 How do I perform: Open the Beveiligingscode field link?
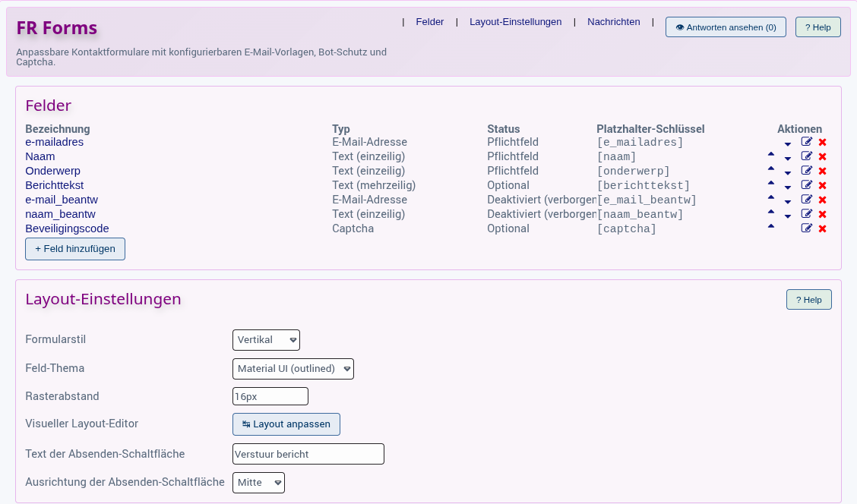[67, 228]
